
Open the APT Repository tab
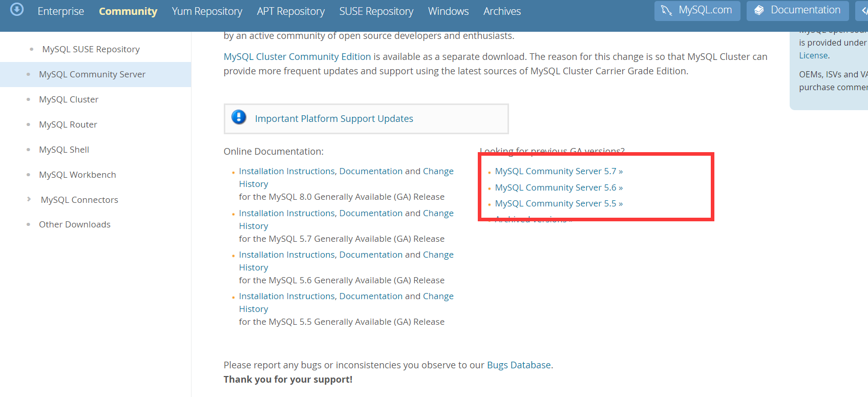pyautogui.click(x=291, y=11)
